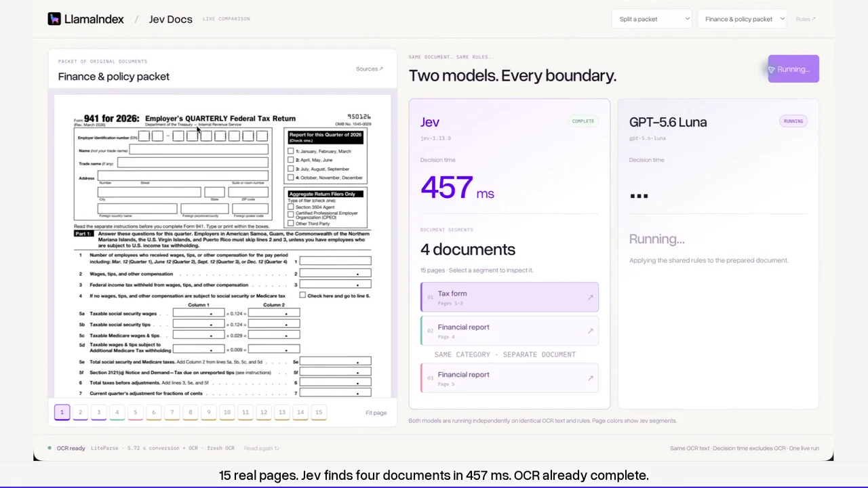Go to page 2
The image size is (868, 488).
(80, 412)
